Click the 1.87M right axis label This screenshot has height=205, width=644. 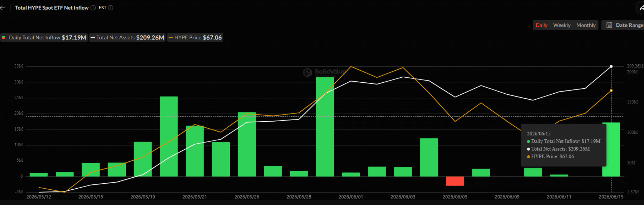point(633,192)
